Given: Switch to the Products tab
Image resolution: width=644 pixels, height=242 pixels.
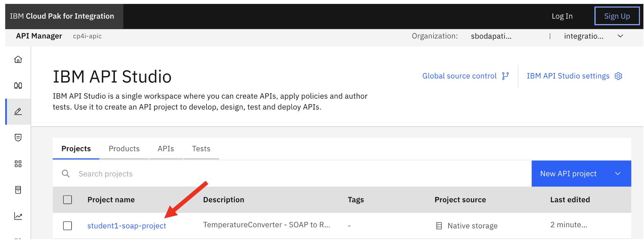Looking at the screenshot, I should 124,149.
